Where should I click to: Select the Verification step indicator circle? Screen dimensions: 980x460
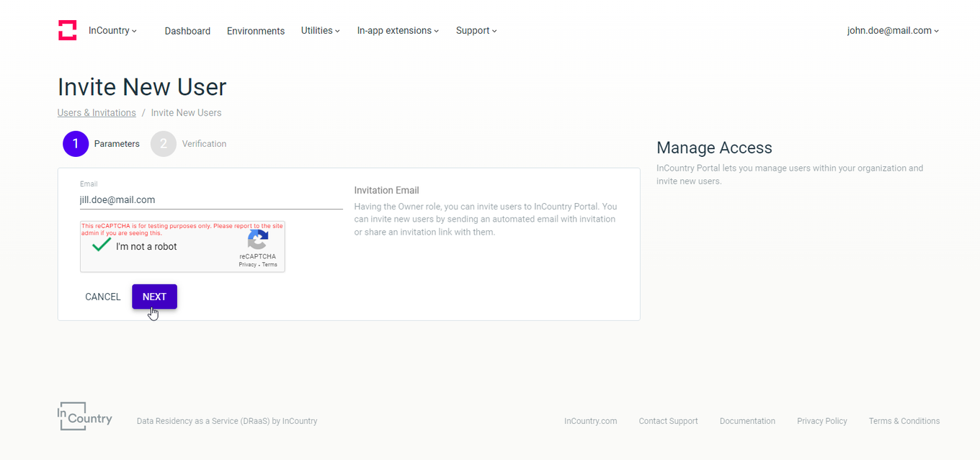click(x=163, y=143)
